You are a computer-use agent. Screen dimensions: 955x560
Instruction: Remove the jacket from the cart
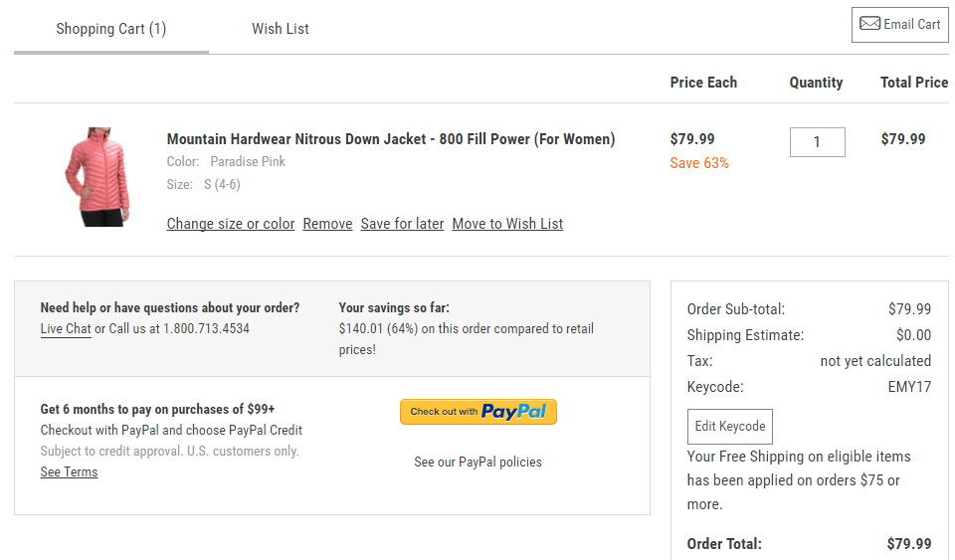[327, 224]
